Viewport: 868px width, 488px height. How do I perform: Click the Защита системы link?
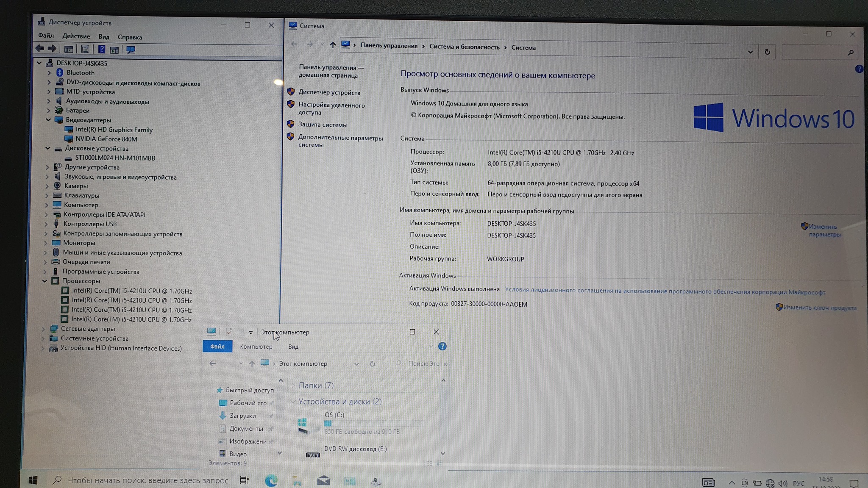click(x=323, y=125)
